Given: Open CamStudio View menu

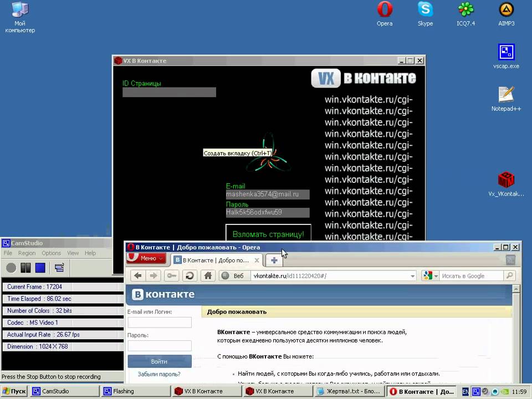Looking at the screenshot, I should pyautogui.click(x=73, y=253).
